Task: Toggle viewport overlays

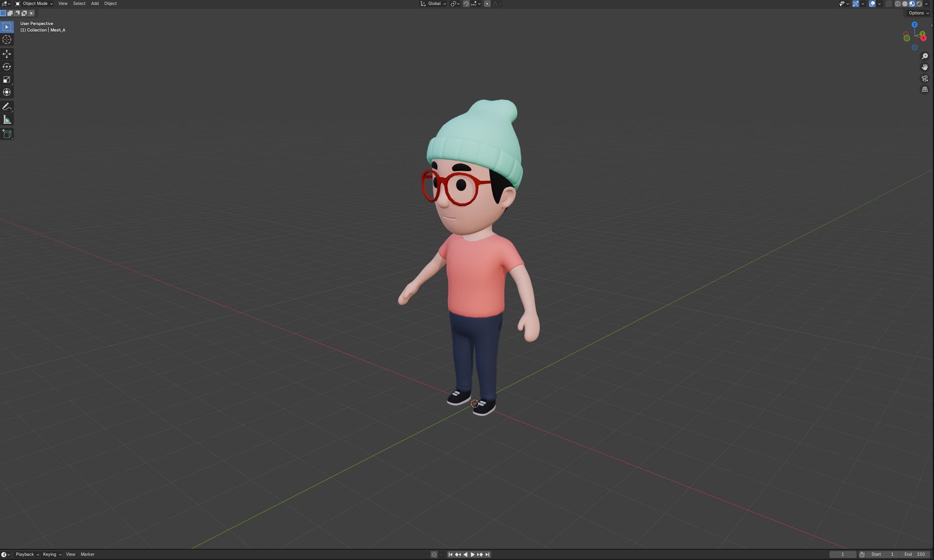Action: (x=872, y=4)
